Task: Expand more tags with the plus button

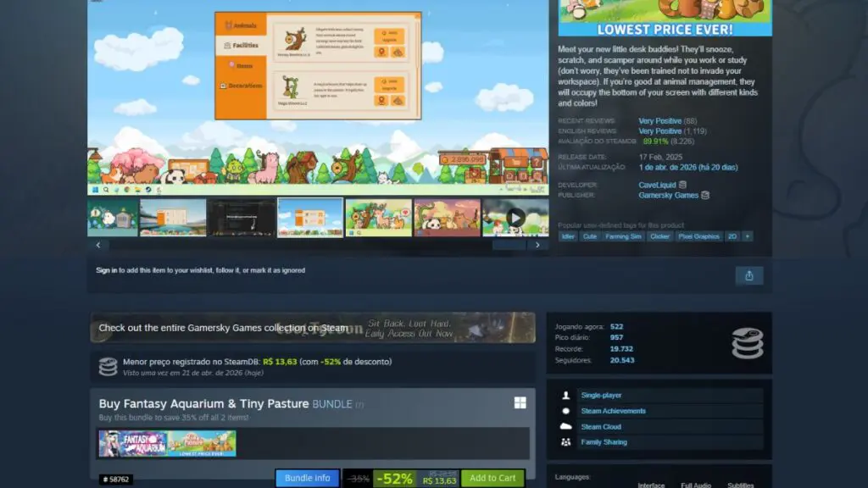Action: tap(746, 236)
